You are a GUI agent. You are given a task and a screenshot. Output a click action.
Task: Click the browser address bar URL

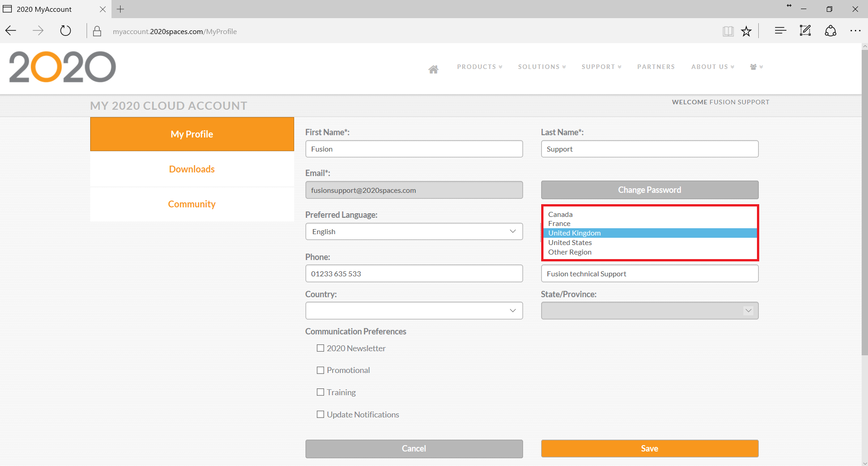click(x=175, y=31)
